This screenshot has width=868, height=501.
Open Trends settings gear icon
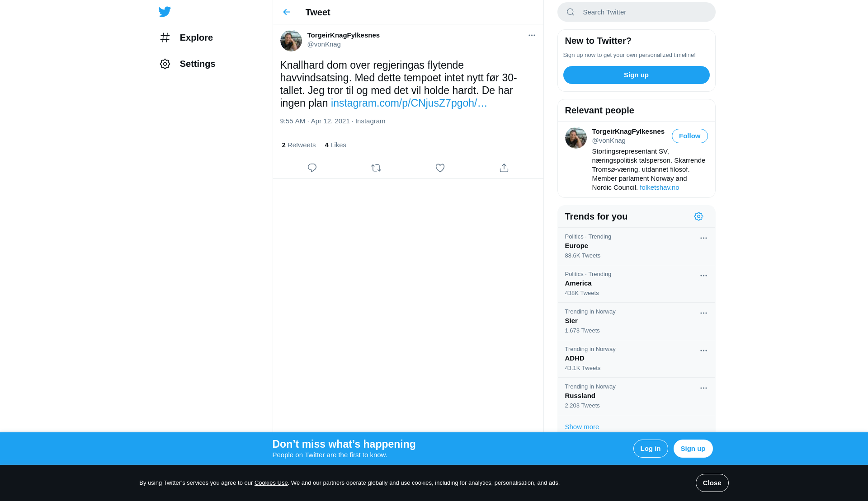pos(698,216)
